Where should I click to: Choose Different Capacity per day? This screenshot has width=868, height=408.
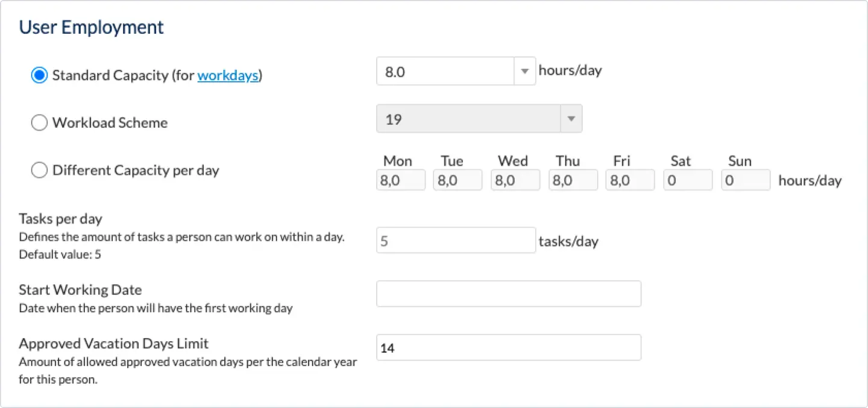coord(39,170)
